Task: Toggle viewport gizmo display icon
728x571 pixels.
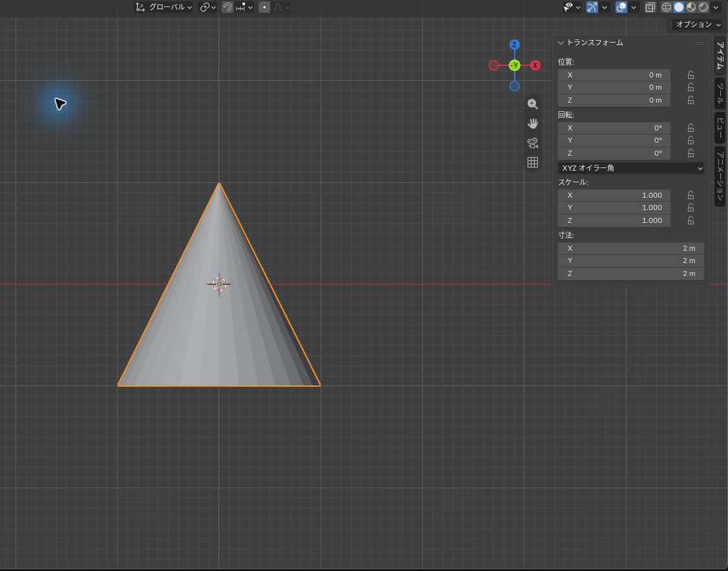Action: tap(592, 7)
